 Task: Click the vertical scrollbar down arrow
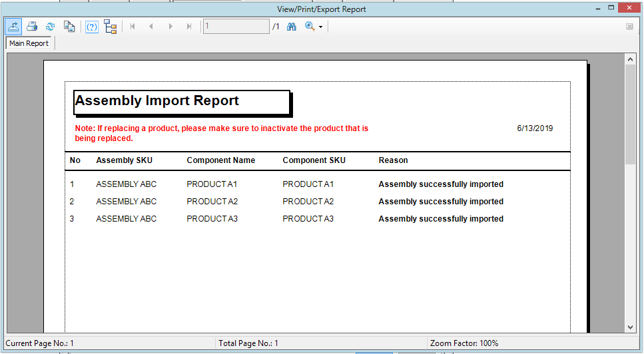631,327
